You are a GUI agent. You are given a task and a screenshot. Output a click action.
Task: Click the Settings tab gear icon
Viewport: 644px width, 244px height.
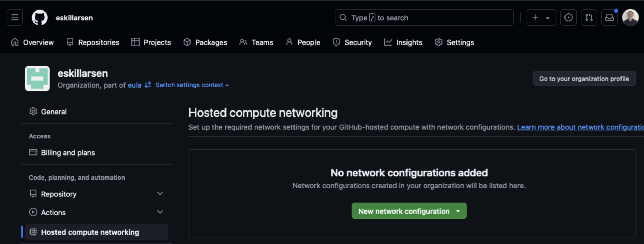pyautogui.click(x=439, y=42)
